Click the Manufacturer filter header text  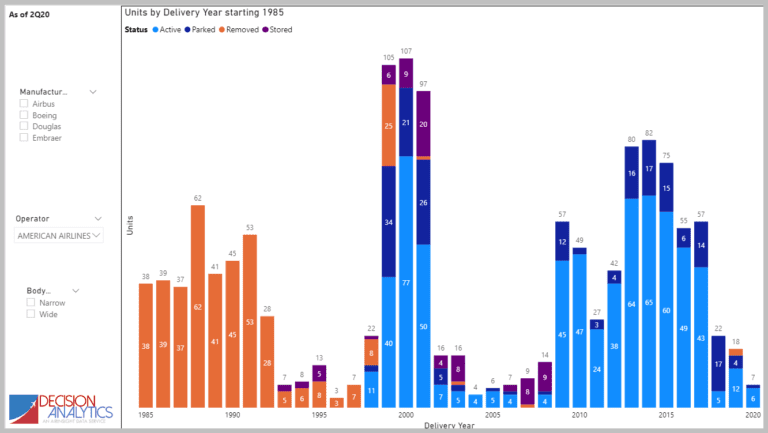click(43, 92)
